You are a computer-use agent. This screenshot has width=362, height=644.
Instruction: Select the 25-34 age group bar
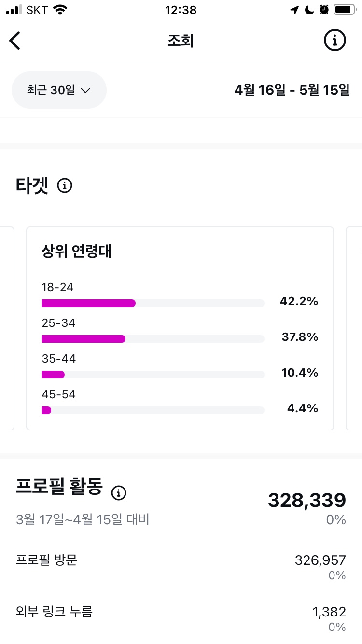click(153, 339)
